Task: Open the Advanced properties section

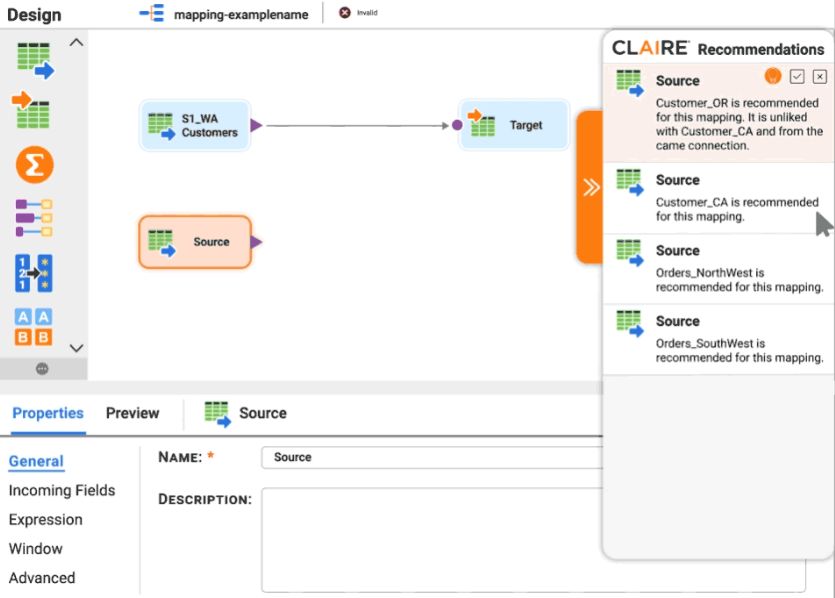Action: (42, 578)
